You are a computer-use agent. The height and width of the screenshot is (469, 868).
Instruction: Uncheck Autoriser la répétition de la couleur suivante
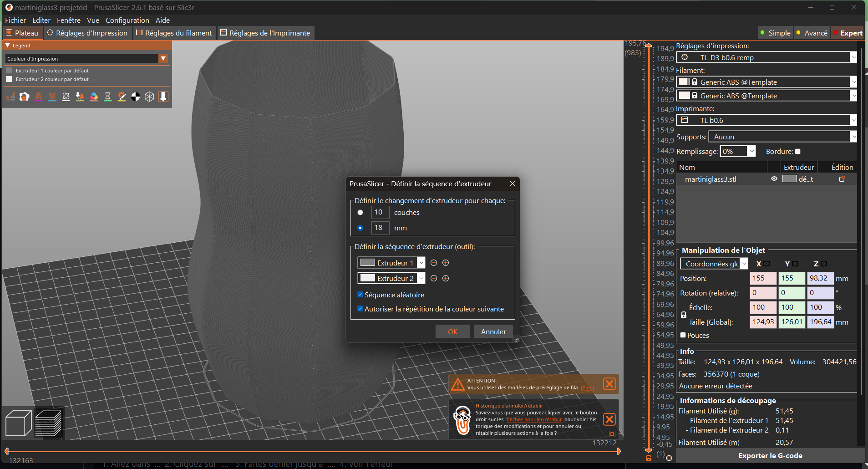point(360,309)
